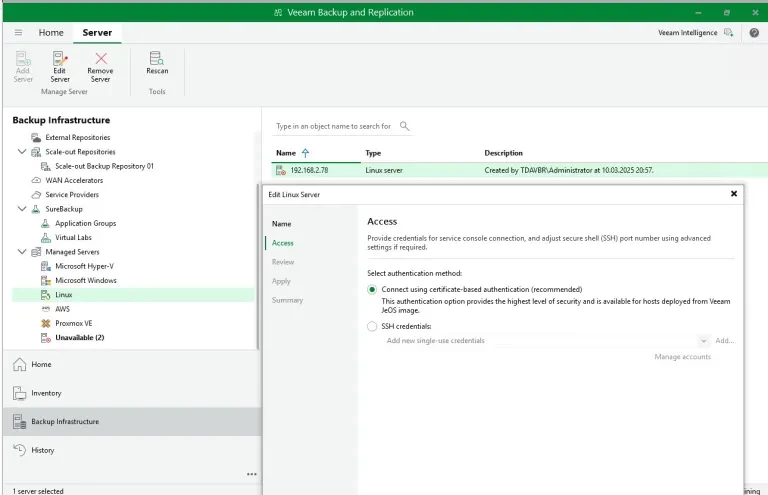Screen dimensions: 768x495
Task: Select Scale-out Repositories node icon
Action: tap(36, 152)
